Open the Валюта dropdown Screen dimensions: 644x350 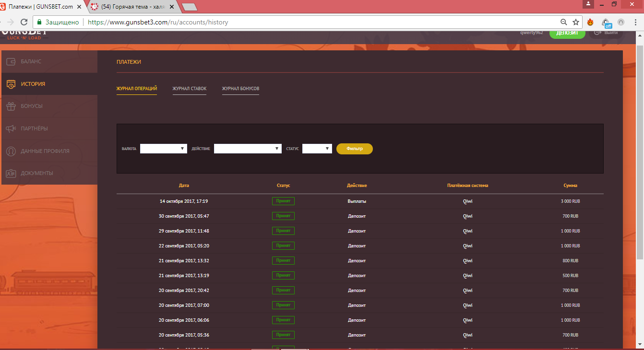pos(163,149)
